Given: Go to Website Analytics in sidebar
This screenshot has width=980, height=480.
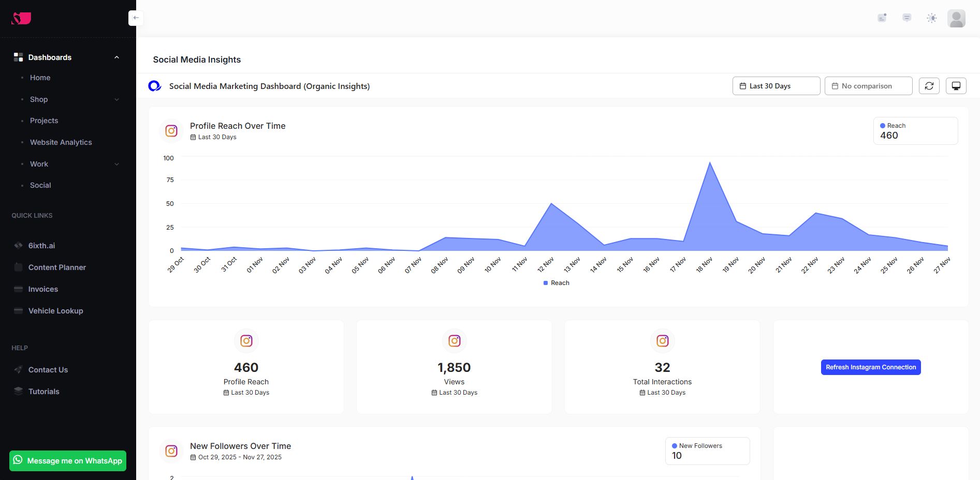Looking at the screenshot, I should click(x=61, y=142).
